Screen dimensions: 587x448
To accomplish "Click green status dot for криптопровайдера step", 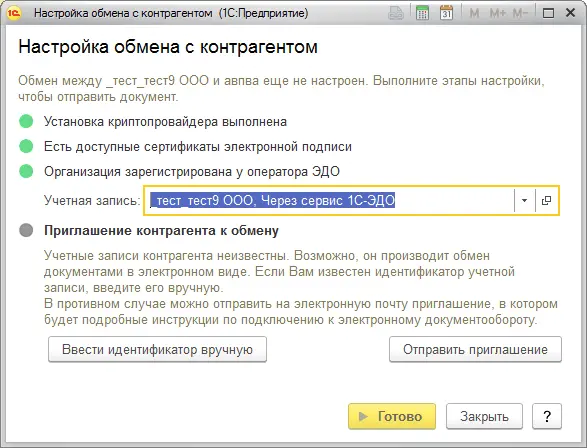I will coord(26,121).
